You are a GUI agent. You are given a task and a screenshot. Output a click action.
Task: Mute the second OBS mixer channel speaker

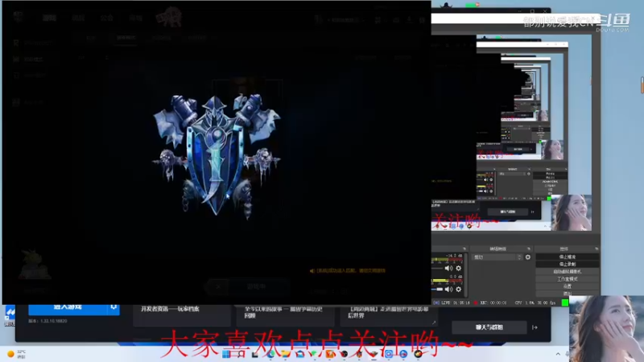(x=448, y=290)
